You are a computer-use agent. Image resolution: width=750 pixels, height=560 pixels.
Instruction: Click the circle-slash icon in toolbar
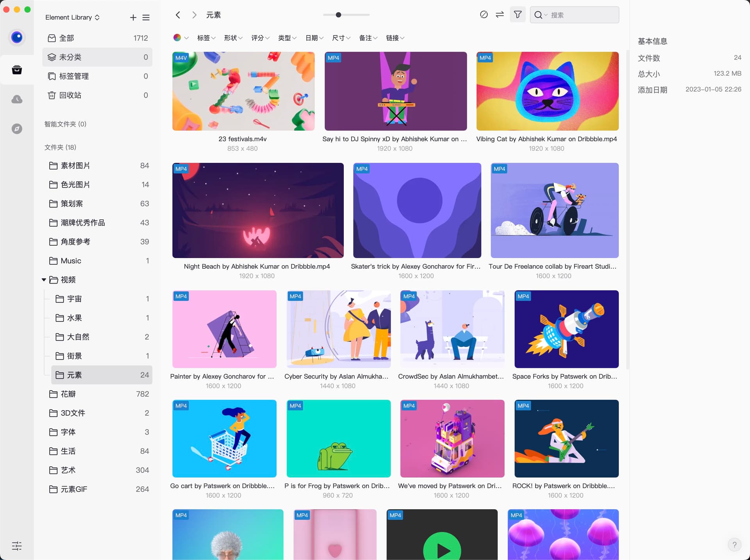click(x=484, y=15)
